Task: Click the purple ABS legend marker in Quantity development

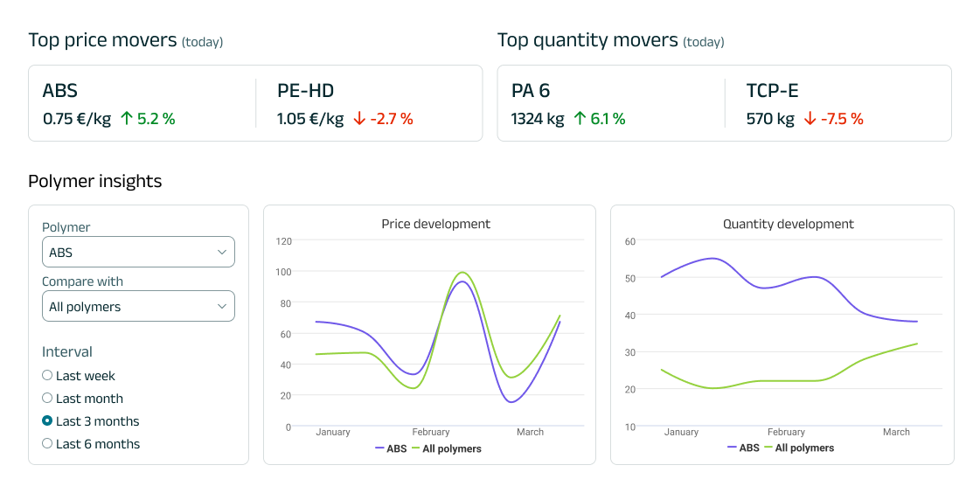Action: [x=733, y=448]
